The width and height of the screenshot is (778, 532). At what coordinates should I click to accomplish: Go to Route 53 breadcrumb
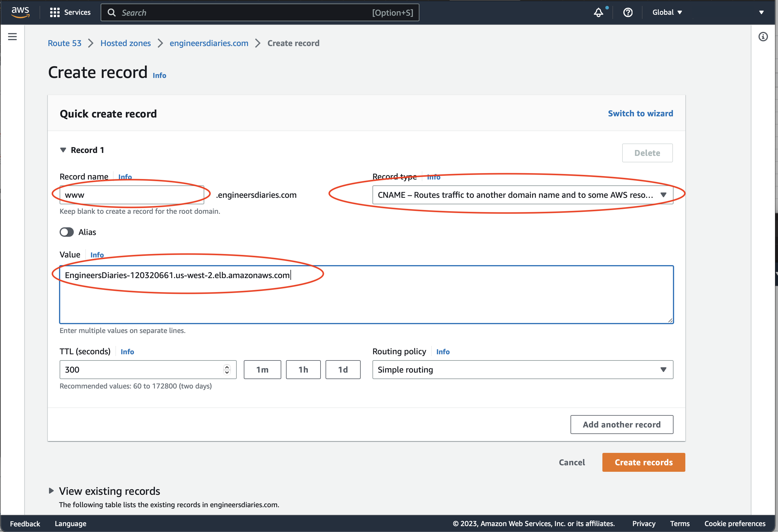[65, 43]
